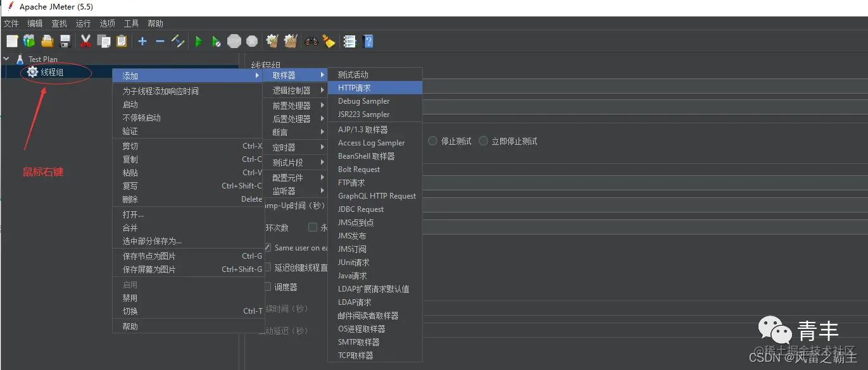Click the gray Stop octagon icon
The height and width of the screenshot is (370, 868).
[234, 41]
